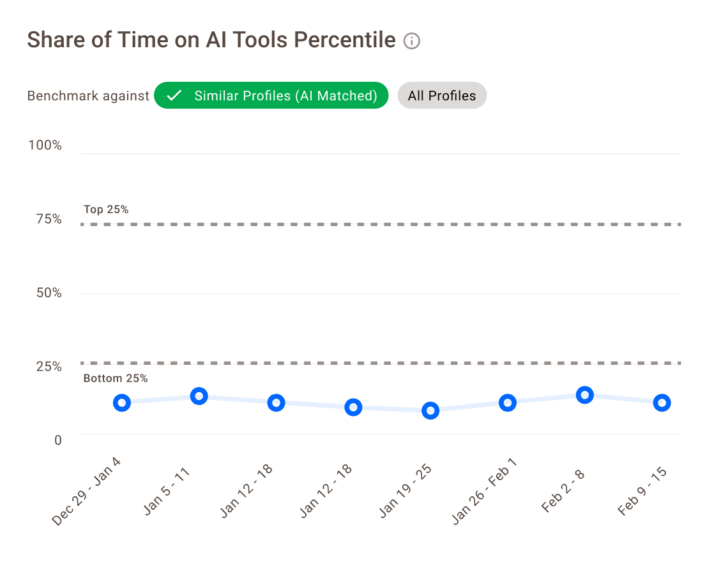Click the Bottom 25% threshold label

coord(116,379)
